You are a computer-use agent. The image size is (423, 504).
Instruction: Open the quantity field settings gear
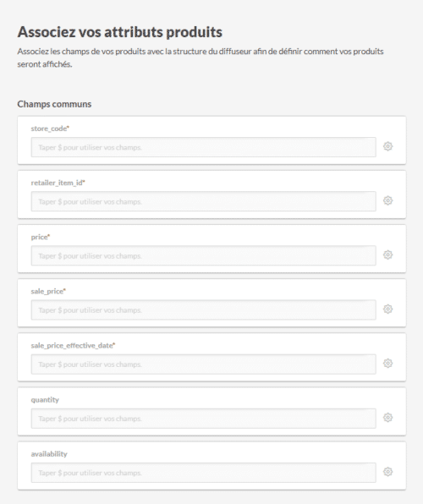pos(387,418)
